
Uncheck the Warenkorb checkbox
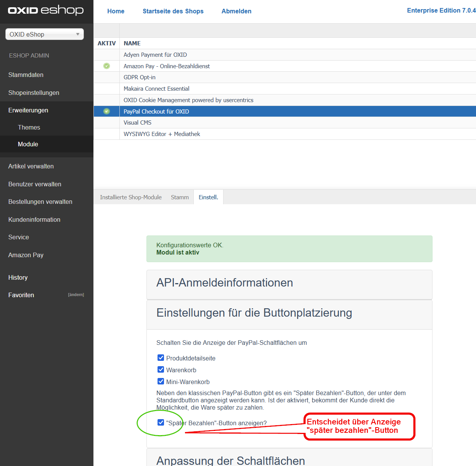[x=161, y=370]
